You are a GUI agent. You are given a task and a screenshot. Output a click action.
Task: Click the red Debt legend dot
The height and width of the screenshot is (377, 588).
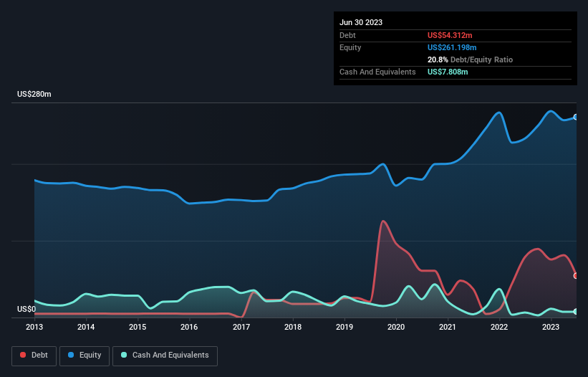(23, 355)
